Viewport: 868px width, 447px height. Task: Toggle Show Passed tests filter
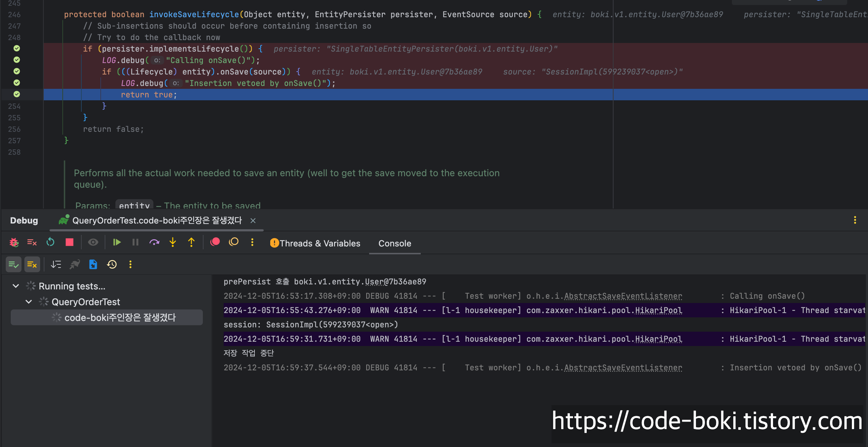coord(14,265)
